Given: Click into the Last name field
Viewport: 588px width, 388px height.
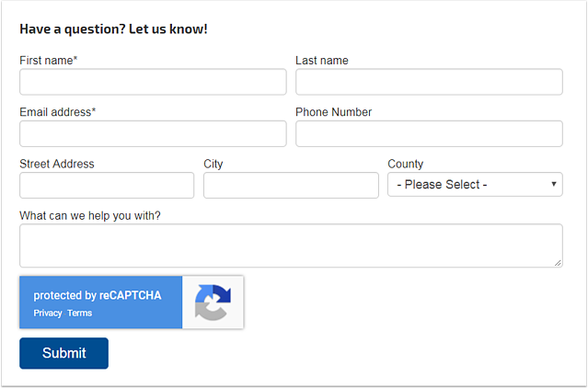Looking at the screenshot, I should [429, 82].
